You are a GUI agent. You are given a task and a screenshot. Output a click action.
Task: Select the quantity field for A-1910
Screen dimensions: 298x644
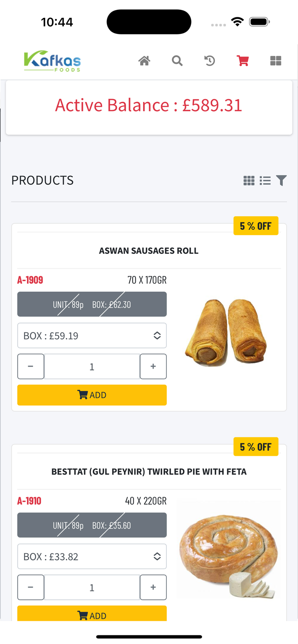click(x=91, y=587)
